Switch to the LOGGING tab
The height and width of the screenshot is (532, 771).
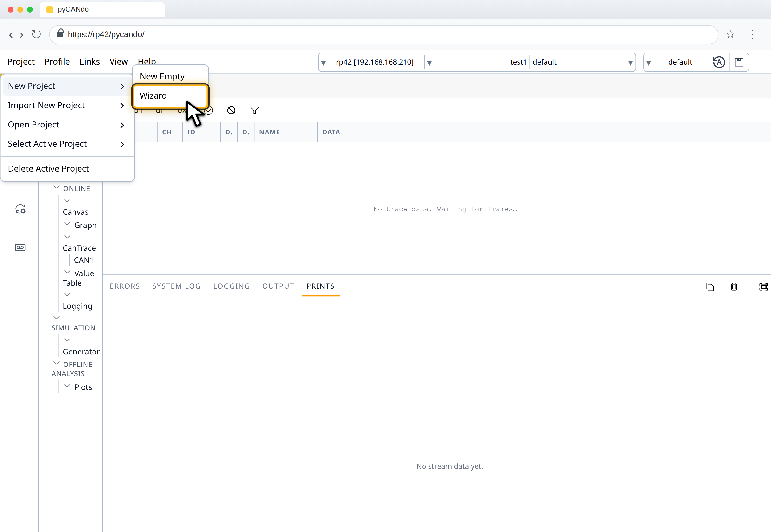click(231, 286)
